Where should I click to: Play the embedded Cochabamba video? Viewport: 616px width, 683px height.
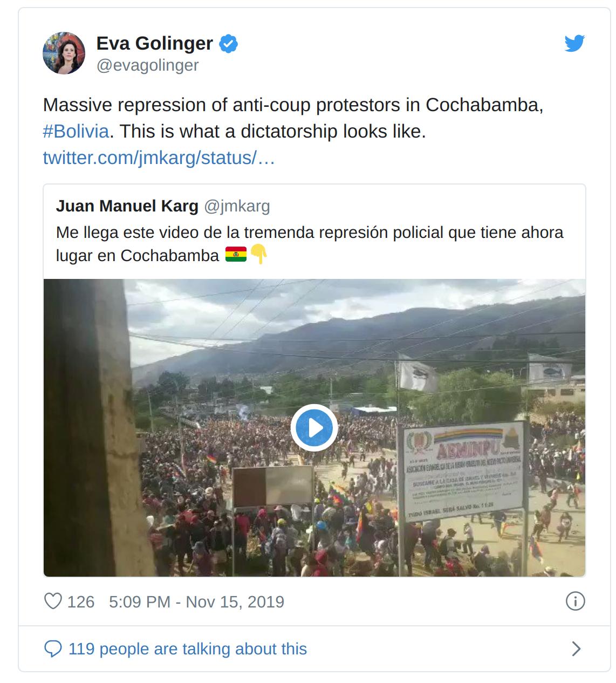coord(314,428)
